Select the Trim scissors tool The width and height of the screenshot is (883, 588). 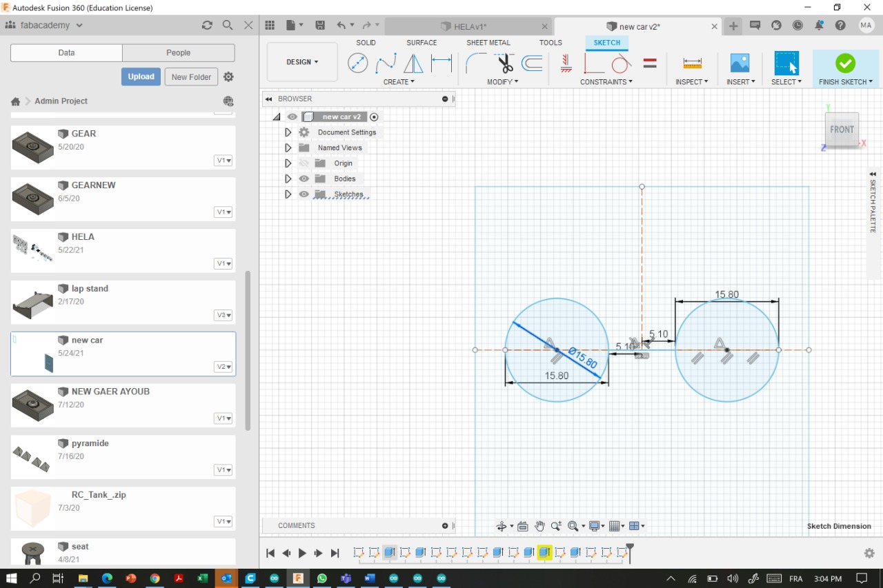click(505, 63)
